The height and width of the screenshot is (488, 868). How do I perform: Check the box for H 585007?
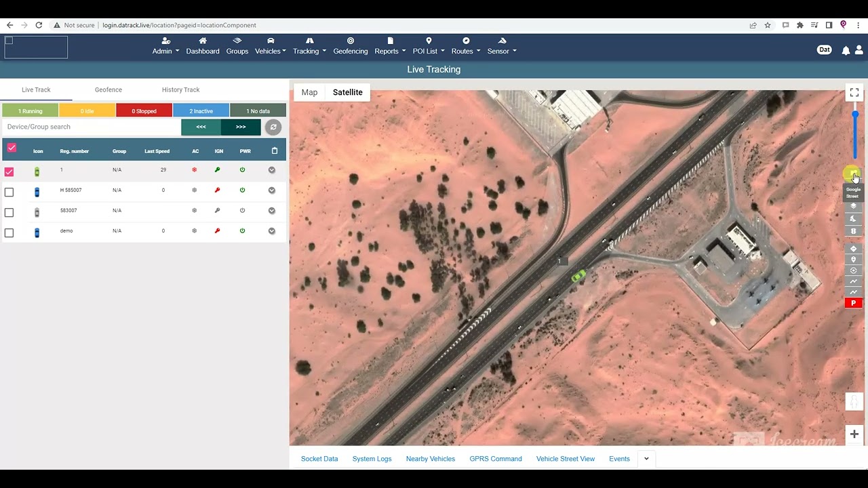click(9, 192)
